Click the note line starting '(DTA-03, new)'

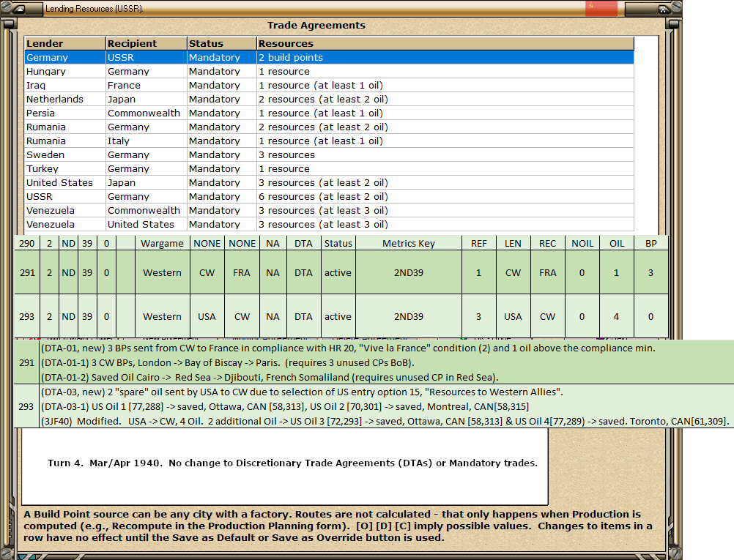pos(302,392)
